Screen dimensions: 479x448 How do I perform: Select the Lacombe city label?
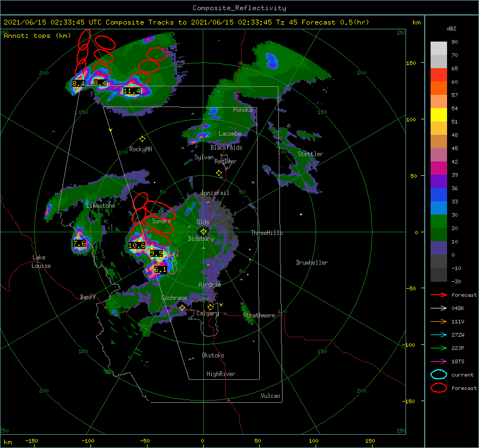coord(230,134)
